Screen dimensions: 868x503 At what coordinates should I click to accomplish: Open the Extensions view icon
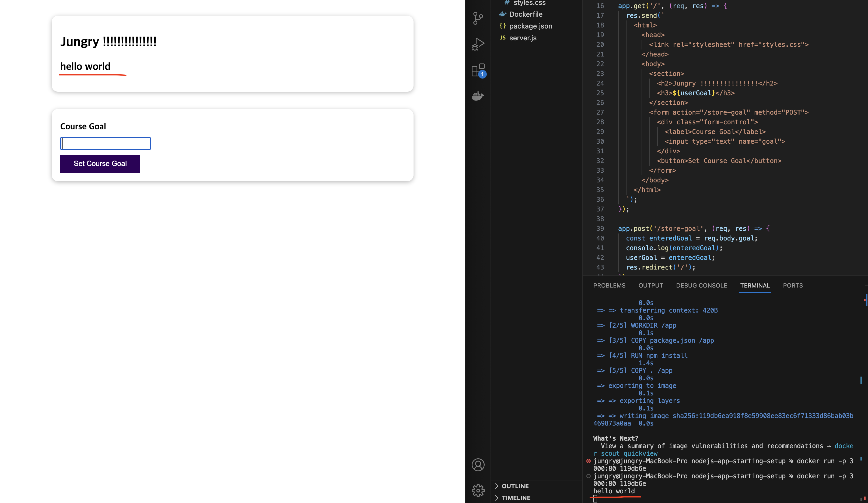pos(478,70)
